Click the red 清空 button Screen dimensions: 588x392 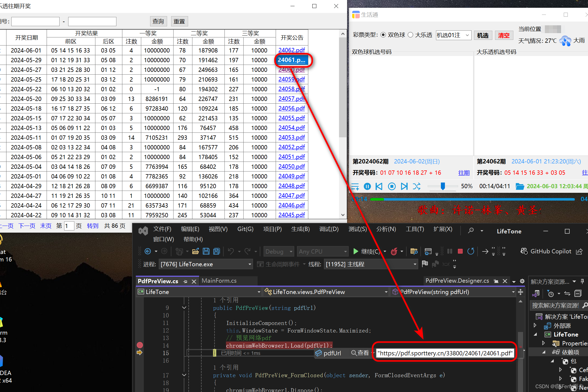tap(504, 35)
